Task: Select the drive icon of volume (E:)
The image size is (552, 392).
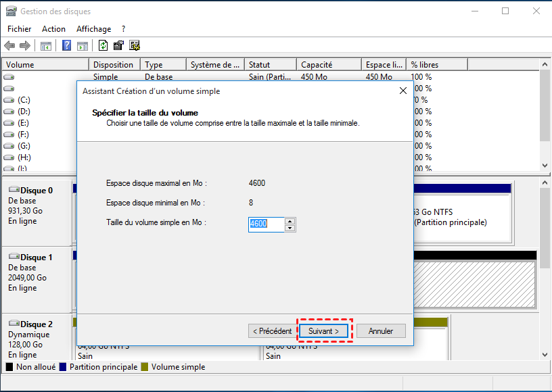Action: (x=9, y=124)
